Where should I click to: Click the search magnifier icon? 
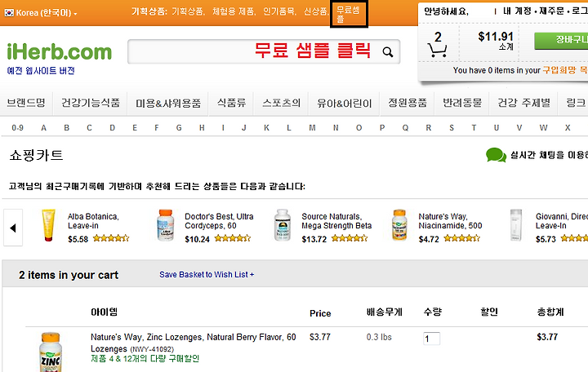[388, 51]
